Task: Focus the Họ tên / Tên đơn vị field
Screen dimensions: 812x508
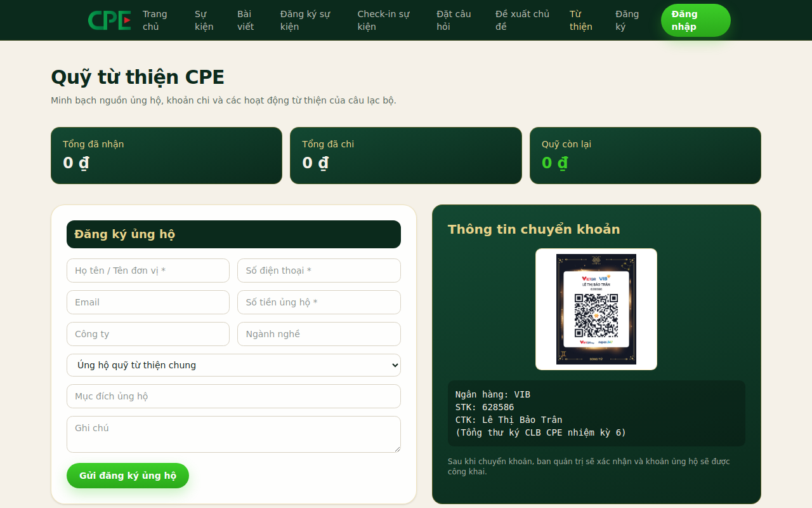Action: 148,271
